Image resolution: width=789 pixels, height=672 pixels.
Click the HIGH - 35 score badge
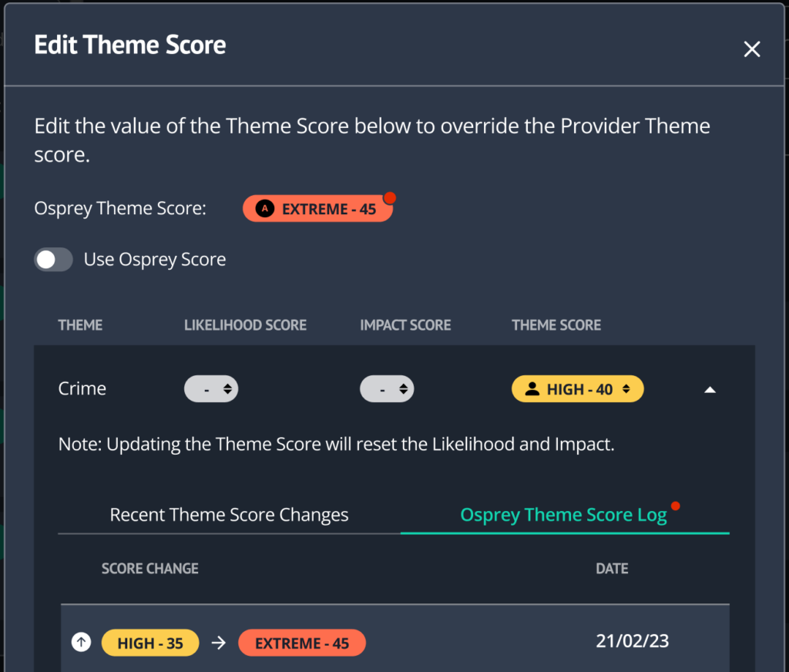[x=150, y=643]
